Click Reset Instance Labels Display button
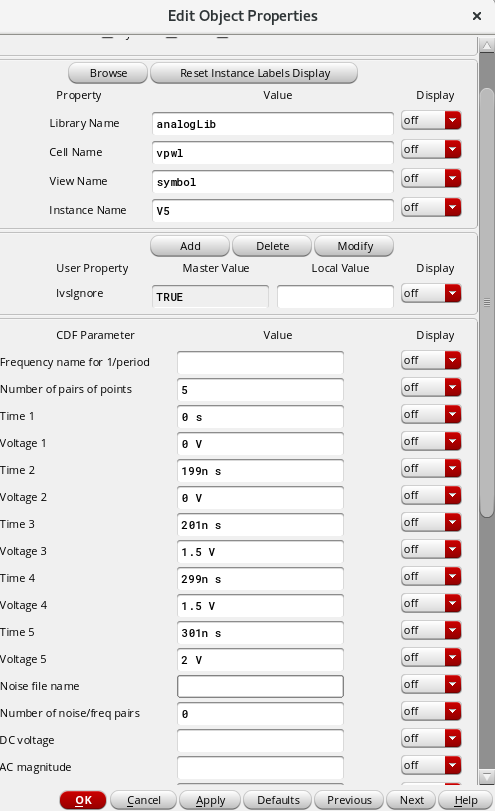The width and height of the screenshot is (495, 811). click(x=254, y=73)
